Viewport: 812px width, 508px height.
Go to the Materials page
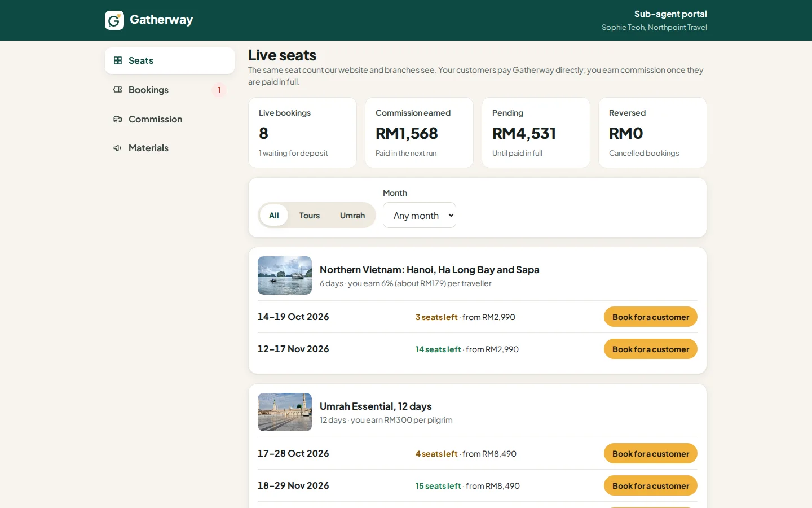(170, 148)
